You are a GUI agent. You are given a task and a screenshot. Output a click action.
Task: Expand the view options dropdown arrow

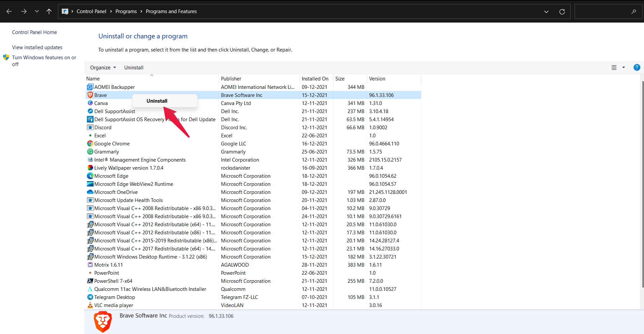(x=623, y=67)
